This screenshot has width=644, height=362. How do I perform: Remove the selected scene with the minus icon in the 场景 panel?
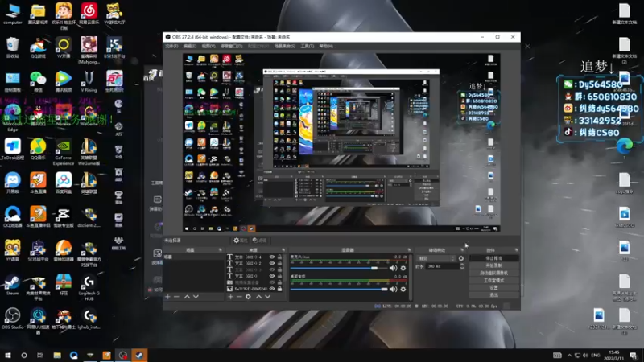(176, 296)
